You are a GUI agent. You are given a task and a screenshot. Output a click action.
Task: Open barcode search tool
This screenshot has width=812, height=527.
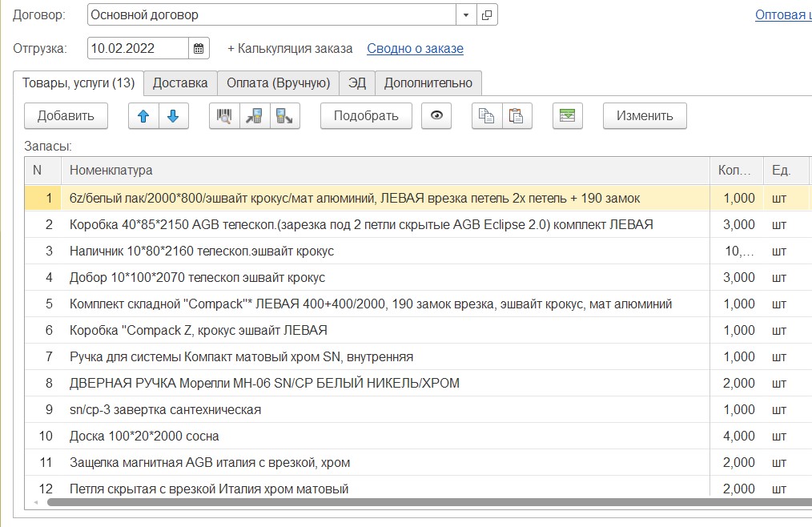click(224, 116)
